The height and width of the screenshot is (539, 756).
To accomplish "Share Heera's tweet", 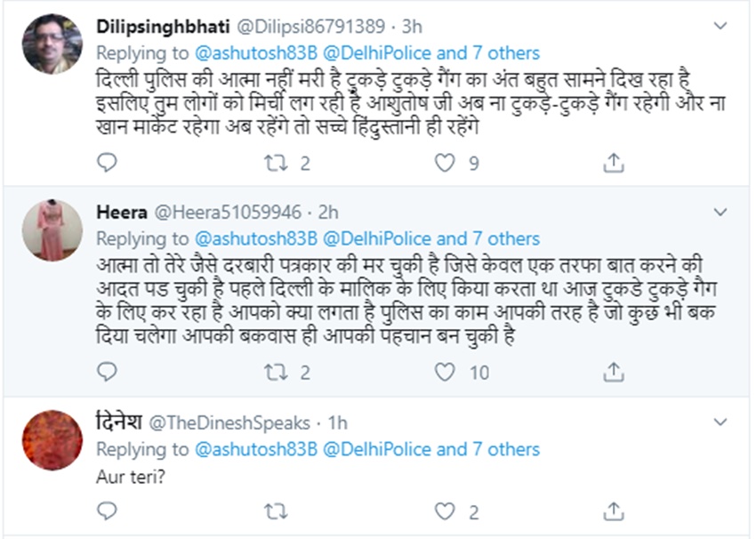I will point(613,372).
